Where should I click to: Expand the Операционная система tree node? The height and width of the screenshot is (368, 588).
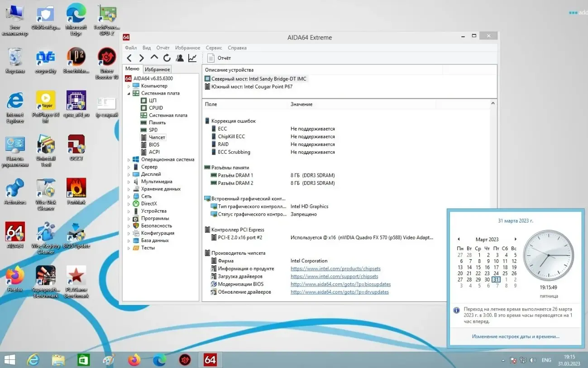[x=129, y=160]
